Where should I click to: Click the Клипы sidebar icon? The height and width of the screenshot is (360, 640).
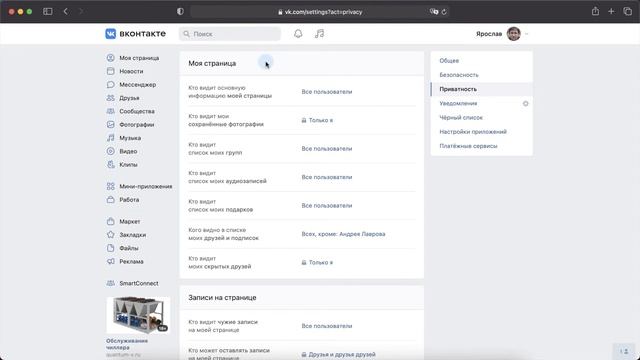[x=111, y=164]
